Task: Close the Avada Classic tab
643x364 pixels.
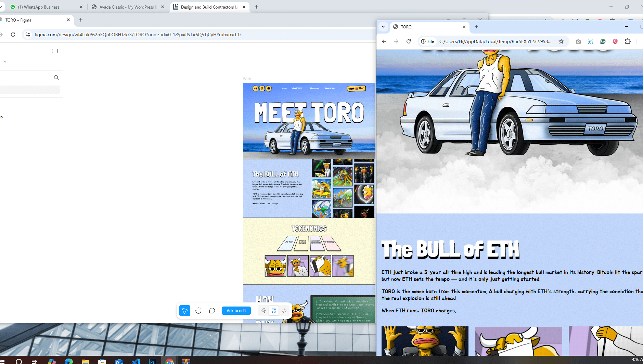Action: (163, 7)
